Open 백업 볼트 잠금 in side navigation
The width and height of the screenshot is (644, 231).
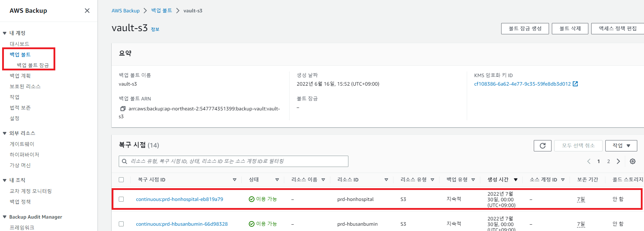point(33,65)
